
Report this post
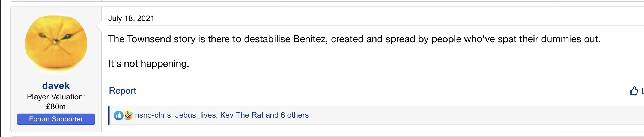(x=122, y=91)
